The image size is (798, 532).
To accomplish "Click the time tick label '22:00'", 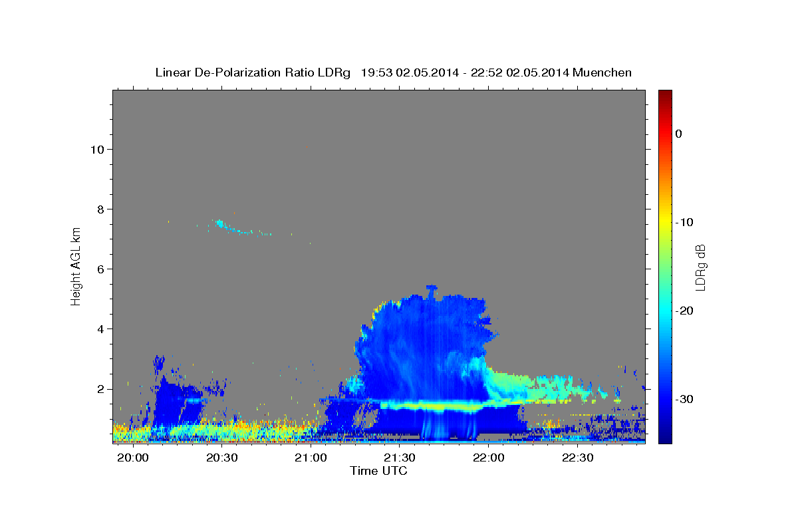I will (x=489, y=458).
